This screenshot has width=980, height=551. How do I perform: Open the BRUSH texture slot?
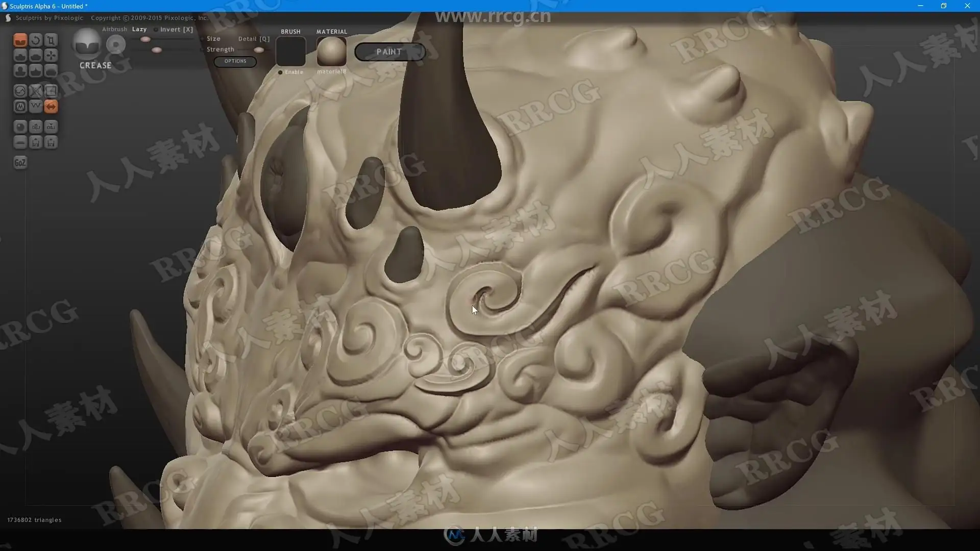tap(291, 52)
